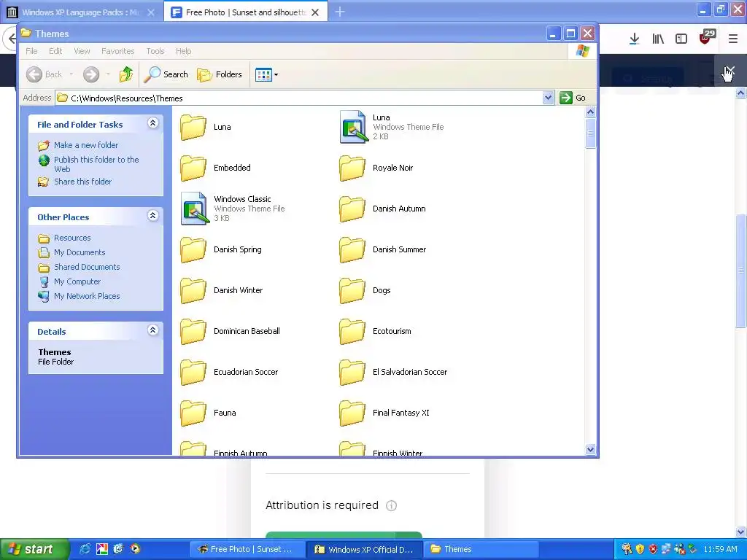Open the Favorites menu
747x560 pixels.
click(117, 51)
